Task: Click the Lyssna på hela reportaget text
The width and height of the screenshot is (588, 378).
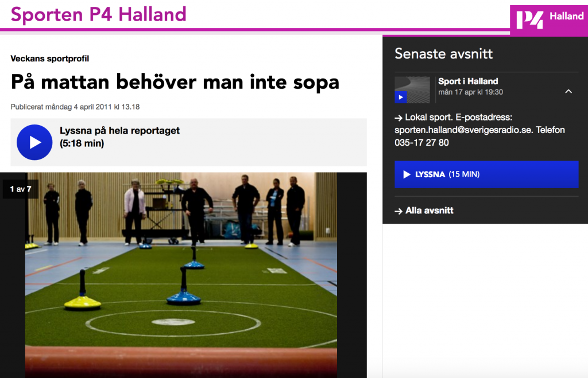Action: coord(119,130)
